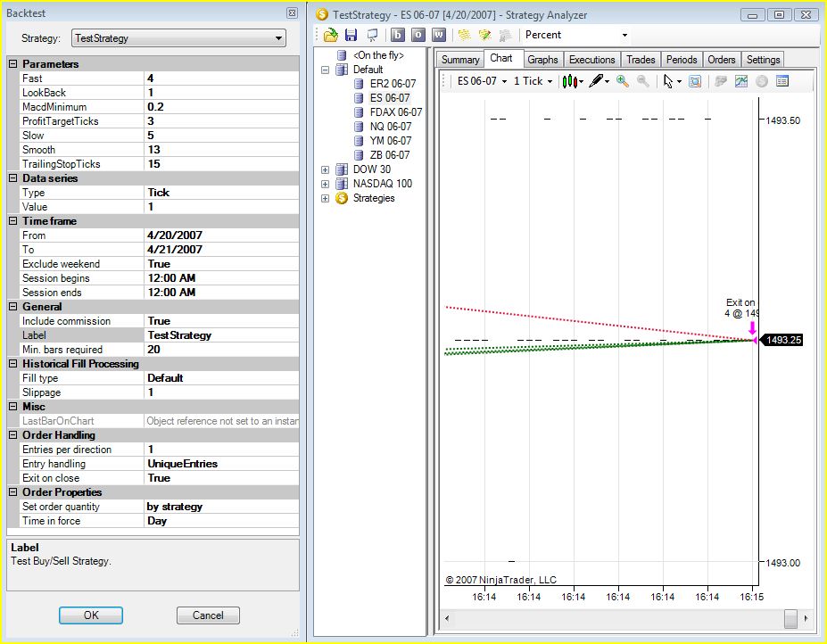The width and height of the screenshot is (827, 644).
Task: Click the DOW 30 database icon
Action: (342, 169)
